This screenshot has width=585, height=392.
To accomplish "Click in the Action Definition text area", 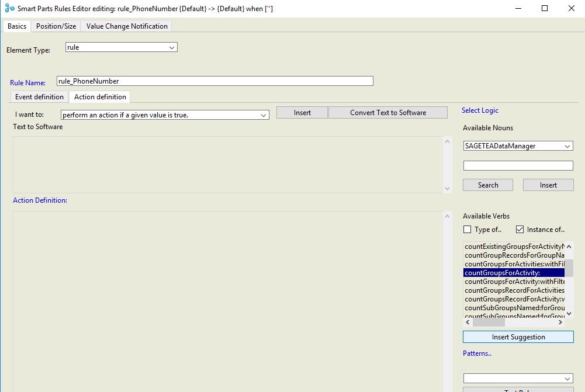I will [228, 301].
